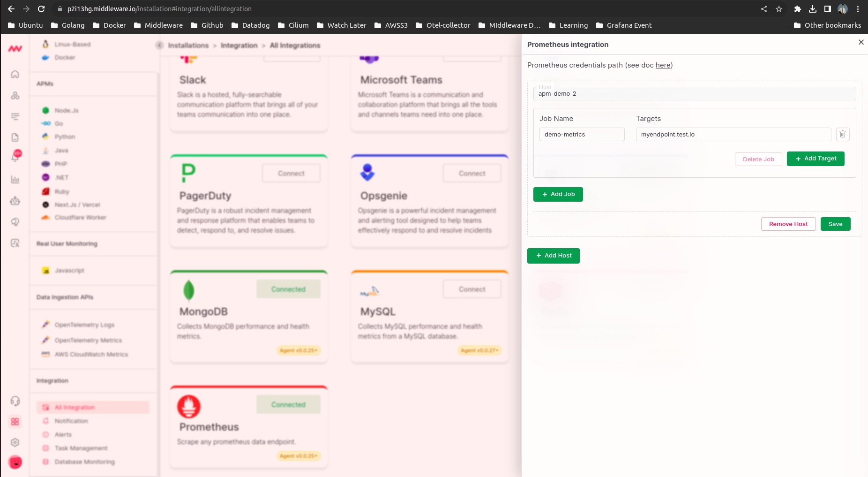Edit the Host field apm-demo-2
The image size is (868, 477).
tap(695, 94)
